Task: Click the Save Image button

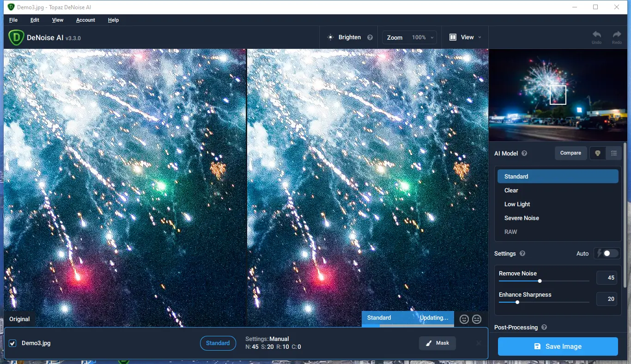Action: (x=558, y=346)
